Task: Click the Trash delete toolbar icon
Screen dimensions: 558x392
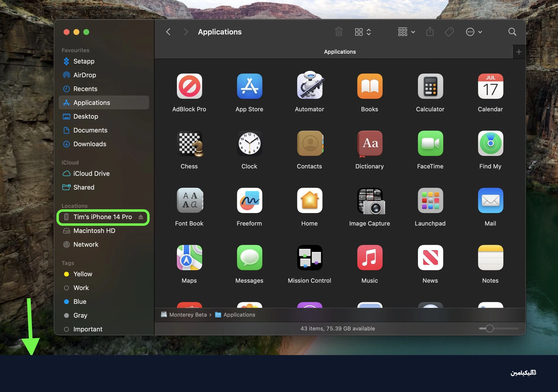Action: point(339,32)
